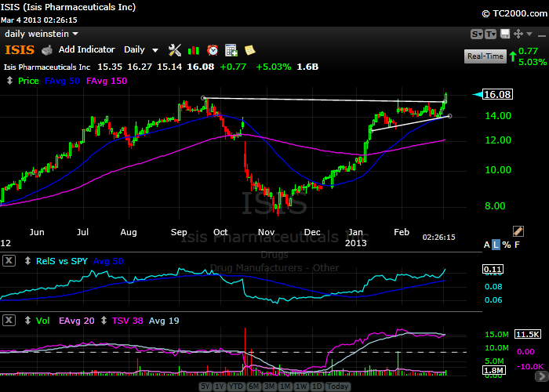Click the four-arrow move chart icon

pyautogui.click(x=518, y=34)
